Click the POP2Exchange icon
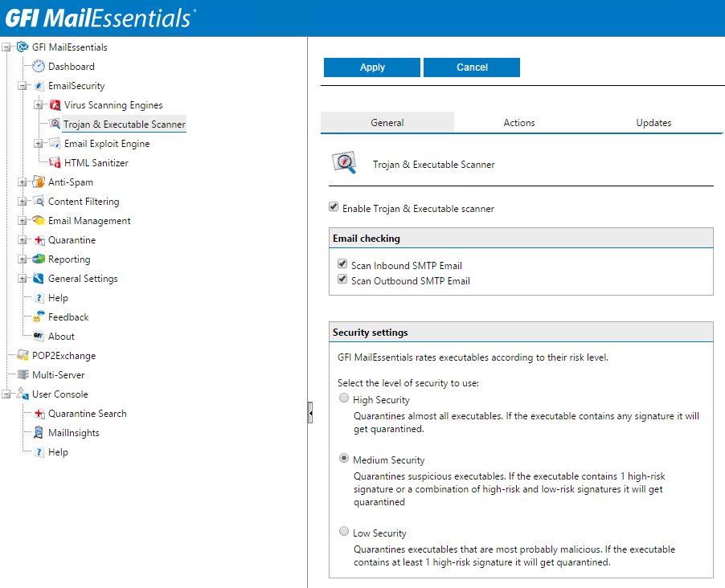Viewport: 725px width, 588px height. tap(23, 356)
